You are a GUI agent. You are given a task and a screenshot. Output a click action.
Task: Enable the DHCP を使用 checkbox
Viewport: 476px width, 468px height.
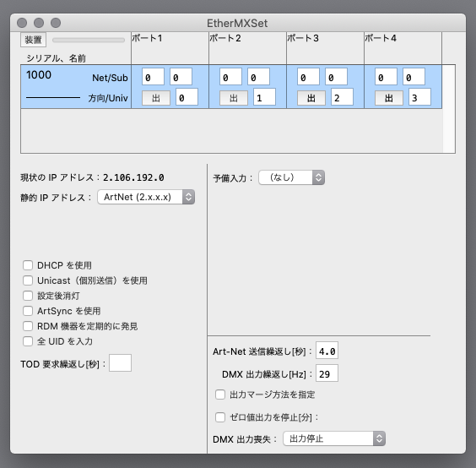point(28,265)
